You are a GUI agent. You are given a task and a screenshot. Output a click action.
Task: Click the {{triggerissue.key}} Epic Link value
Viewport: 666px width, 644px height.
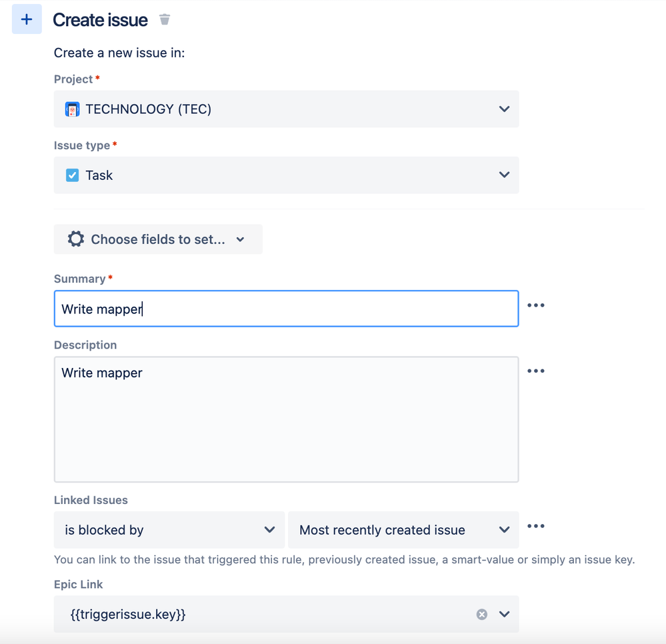(128, 614)
